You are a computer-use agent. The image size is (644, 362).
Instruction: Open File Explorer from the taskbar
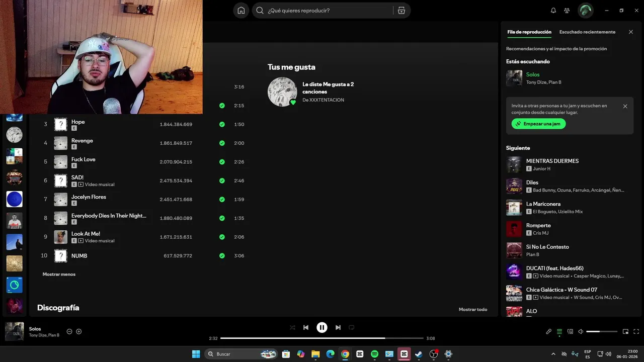point(315,354)
